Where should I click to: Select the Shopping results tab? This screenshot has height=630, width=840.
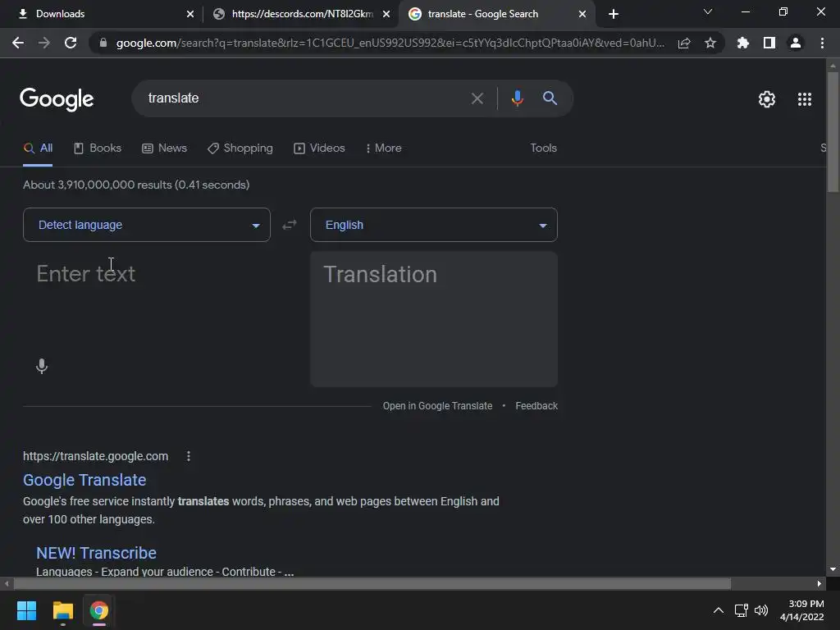240,148
